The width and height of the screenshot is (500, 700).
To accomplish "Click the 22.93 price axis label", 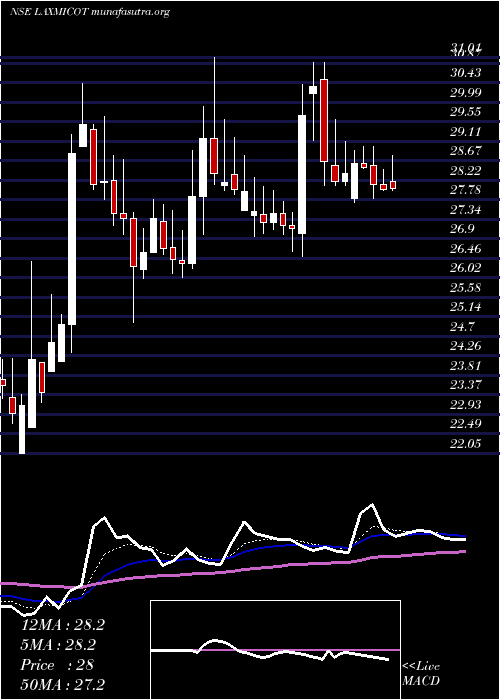I will (467, 404).
